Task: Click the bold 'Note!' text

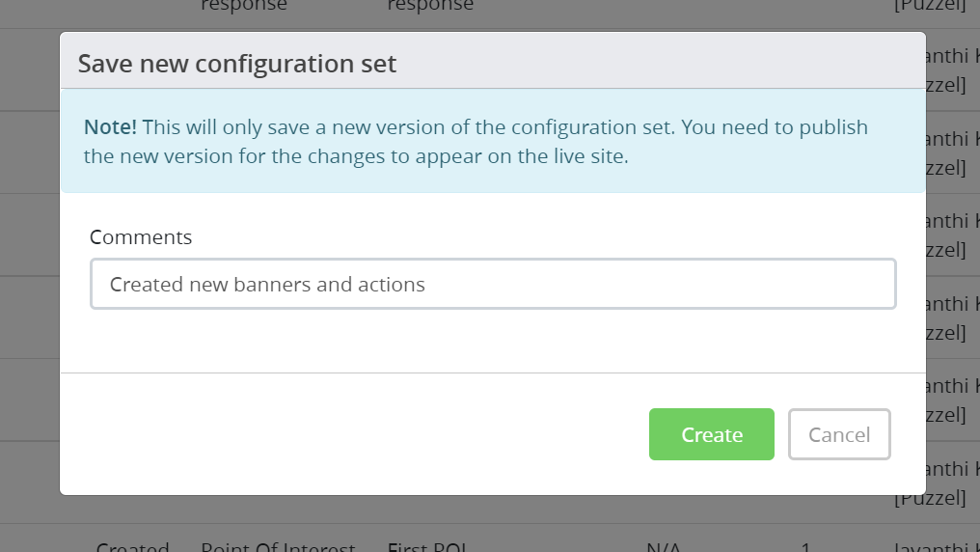Action: pos(110,127)
